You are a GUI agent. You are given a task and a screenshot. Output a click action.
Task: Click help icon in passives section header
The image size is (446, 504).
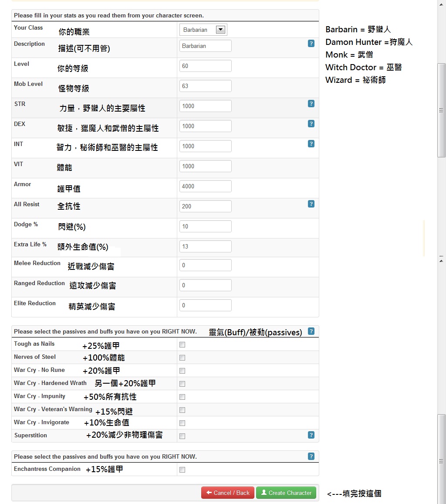[x=311, y=331]
